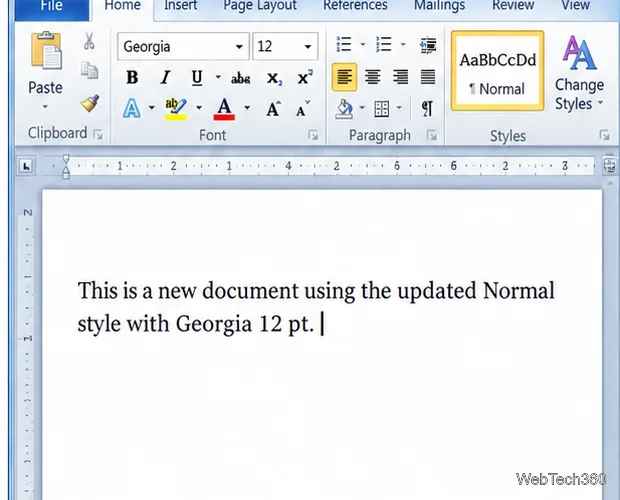Screen dimensions: 620x500
Task: Click Grow Font icon
Action: click(x=273, y=109)
